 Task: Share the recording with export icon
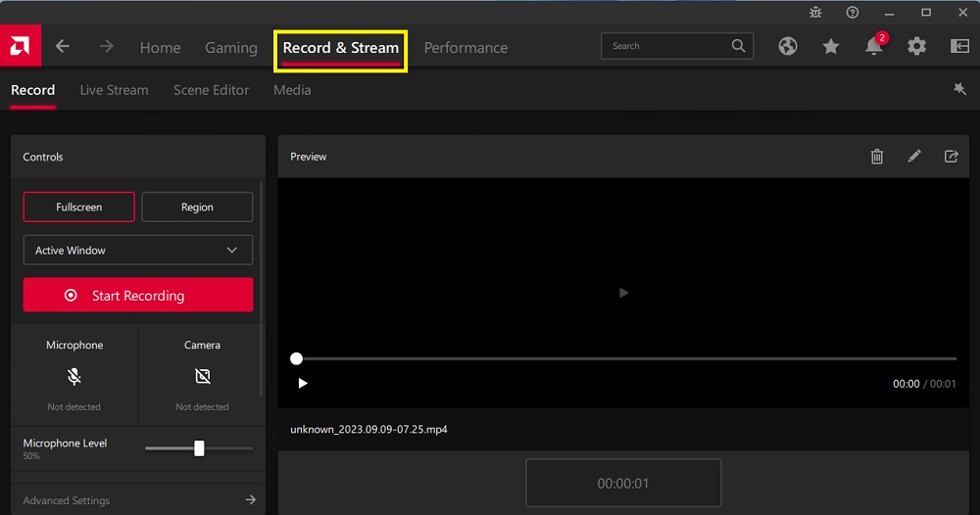[x=951, y=157]
